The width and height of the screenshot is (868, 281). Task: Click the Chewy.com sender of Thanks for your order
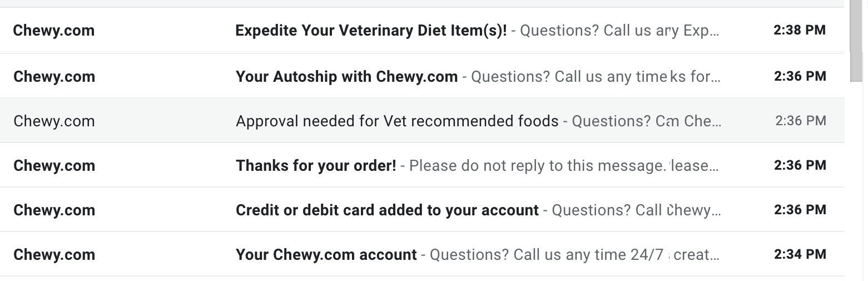(x=54, y=165)
